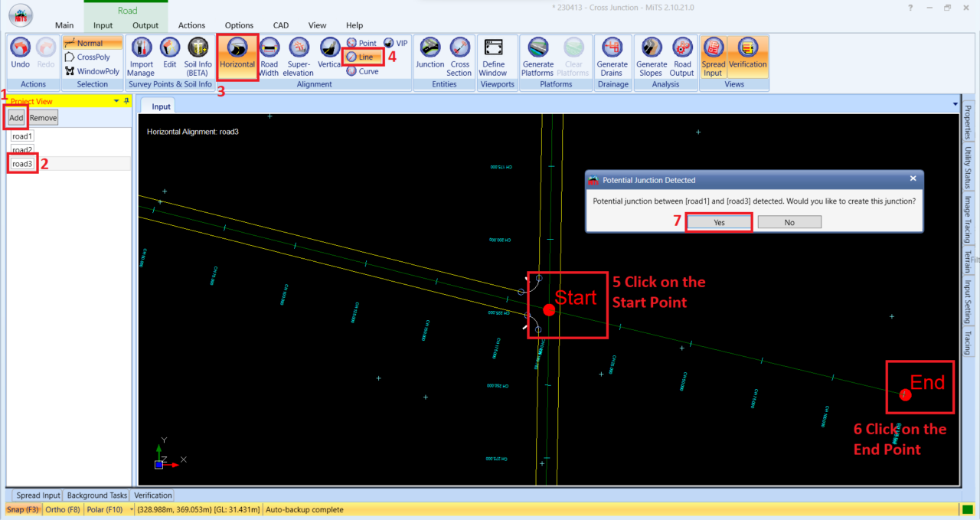
Task: Click Generate Platforms
Action: click(537, 54)
